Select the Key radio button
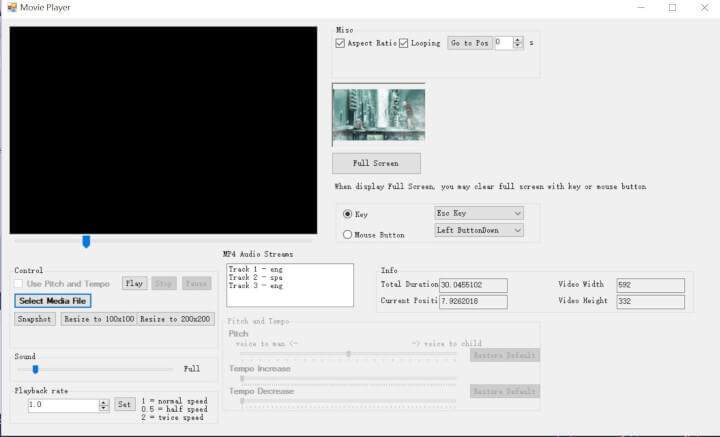 348,214
